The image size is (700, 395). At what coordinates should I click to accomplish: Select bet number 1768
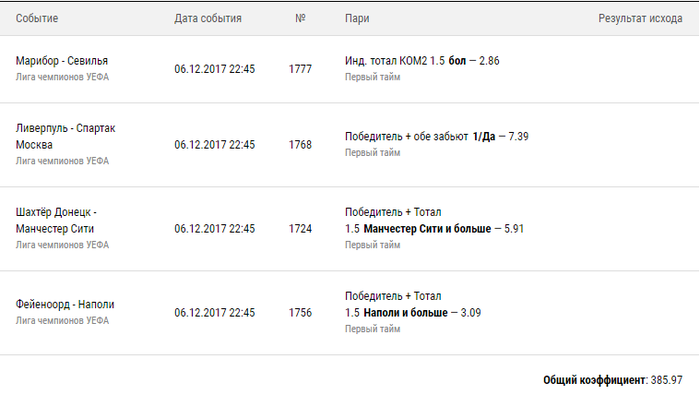[300, 145]
